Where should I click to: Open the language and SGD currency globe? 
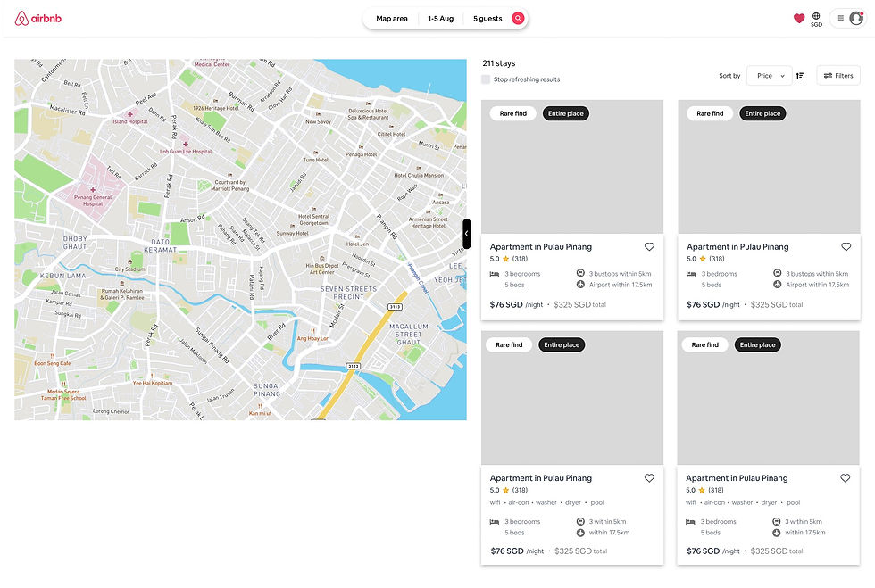[816, 19]
